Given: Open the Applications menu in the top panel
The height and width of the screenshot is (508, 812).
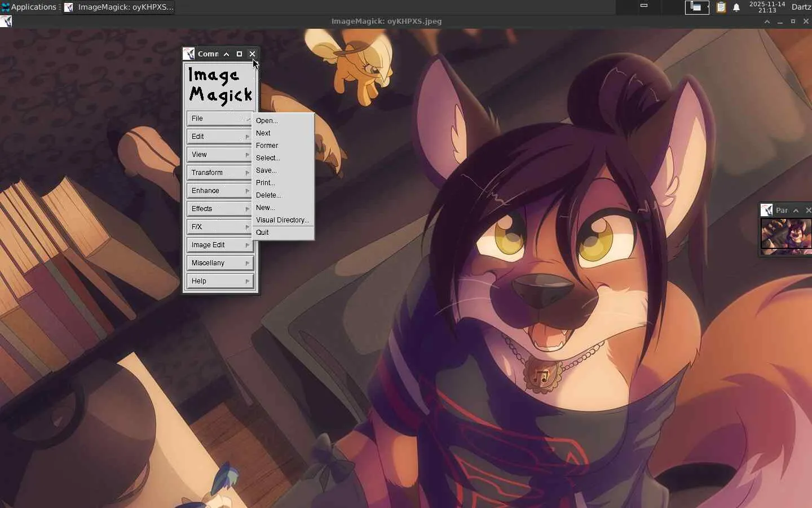Looking at the screenshot, I should [29, 7].
